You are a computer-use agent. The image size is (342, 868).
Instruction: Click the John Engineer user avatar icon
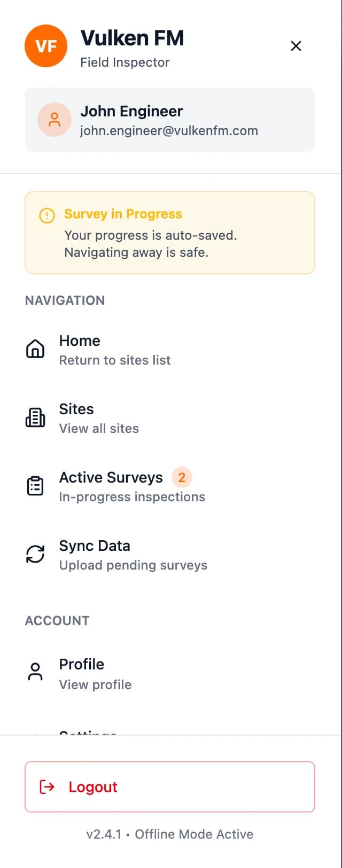pyautogui.click(x=55, y=120)
